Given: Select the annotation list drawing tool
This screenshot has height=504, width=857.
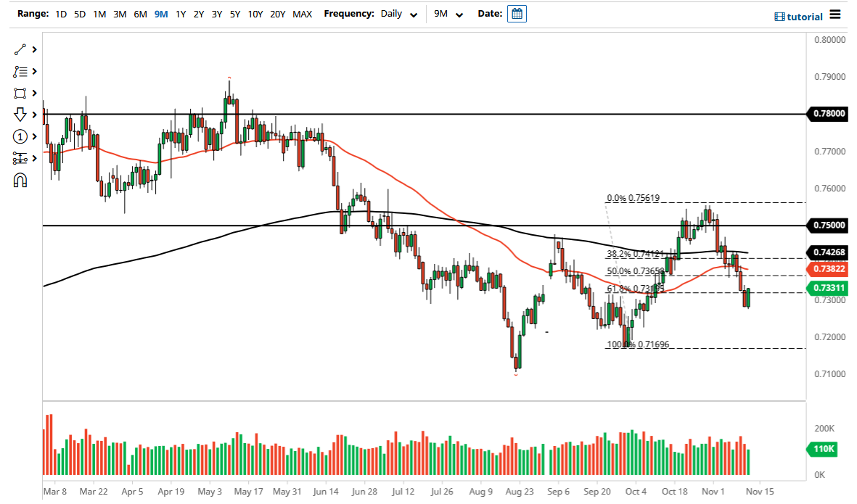Looking at the screenshot, I should pyautogui.click(x=20, y=71).
